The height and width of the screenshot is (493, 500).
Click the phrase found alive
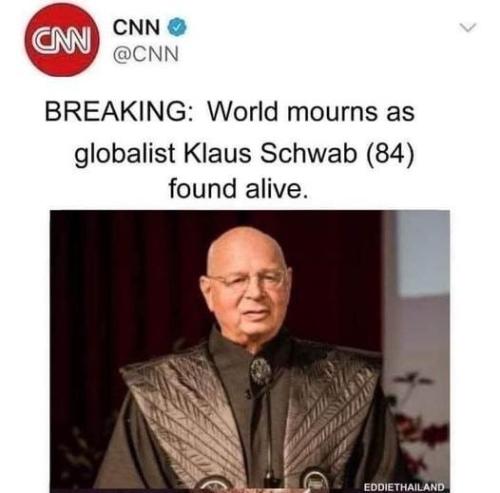(x=238, y=189)
